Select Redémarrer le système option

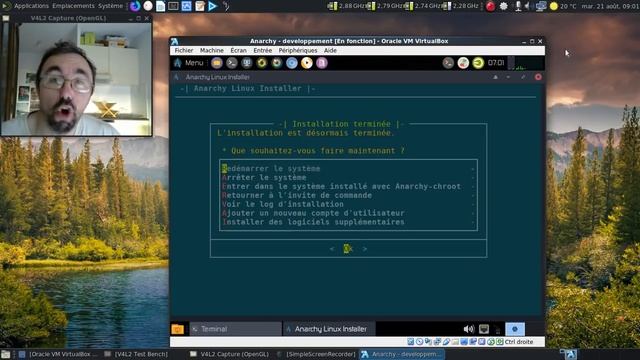point(348,169)
